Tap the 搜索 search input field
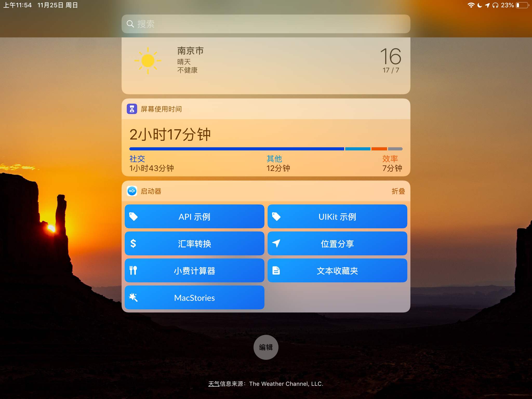532x399 pixels. click(266, 24)
